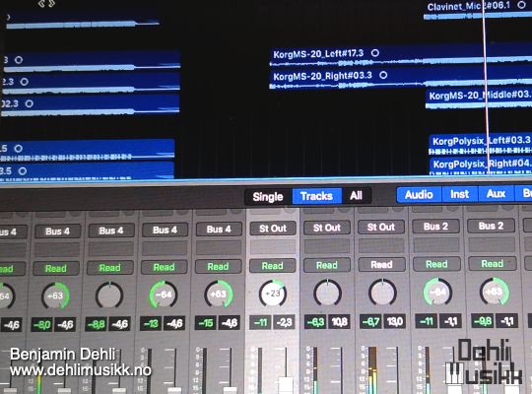
Task: Click Read automation mode on the -9,8 channel
Action: point(493,263)
